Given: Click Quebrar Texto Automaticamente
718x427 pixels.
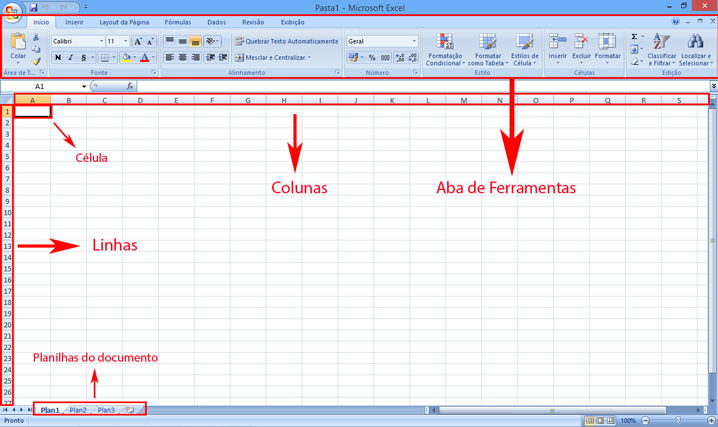Looking at the screenshot, I should 286,41.
